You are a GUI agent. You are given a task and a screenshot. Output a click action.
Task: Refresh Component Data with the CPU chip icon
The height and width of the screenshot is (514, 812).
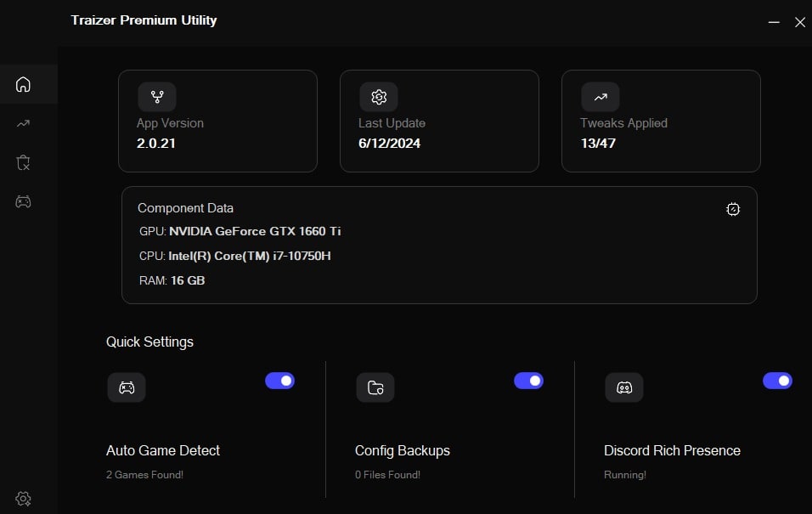point(733,209)
